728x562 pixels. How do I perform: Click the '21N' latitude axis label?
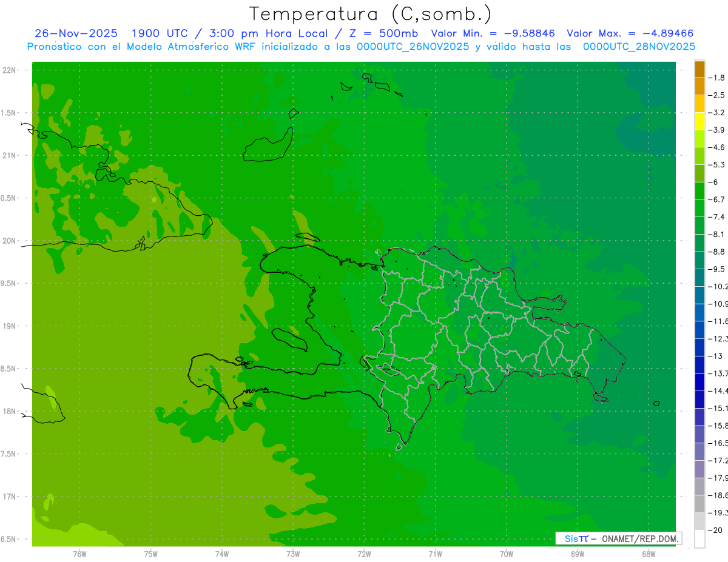click(9, 156)
